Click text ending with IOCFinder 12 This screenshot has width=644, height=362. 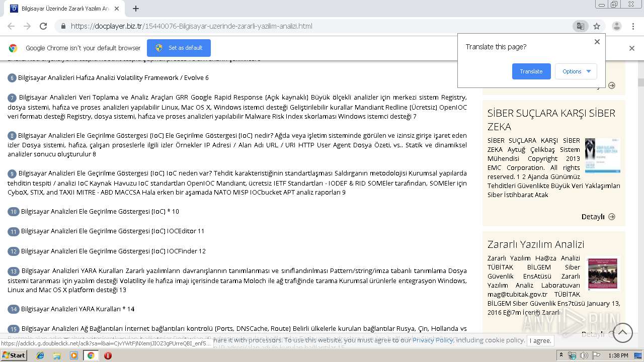pos(113,251)
